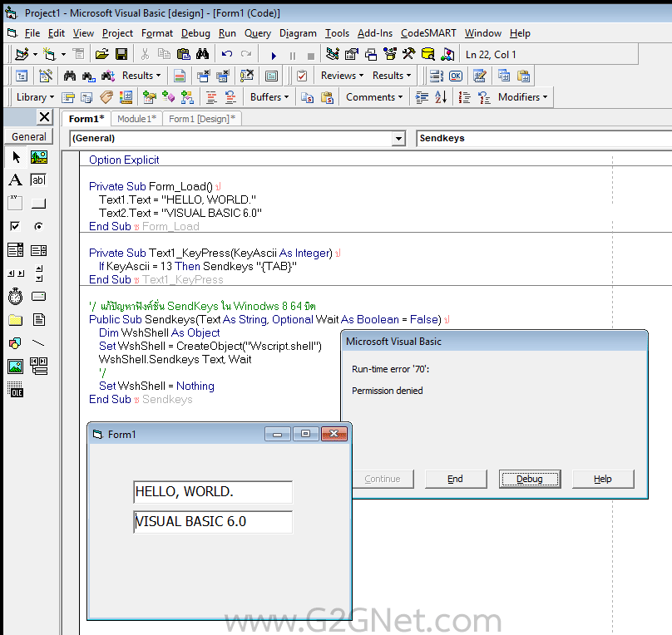Open the Project menu
Screen dimensions: 672x635
[117, 33]
